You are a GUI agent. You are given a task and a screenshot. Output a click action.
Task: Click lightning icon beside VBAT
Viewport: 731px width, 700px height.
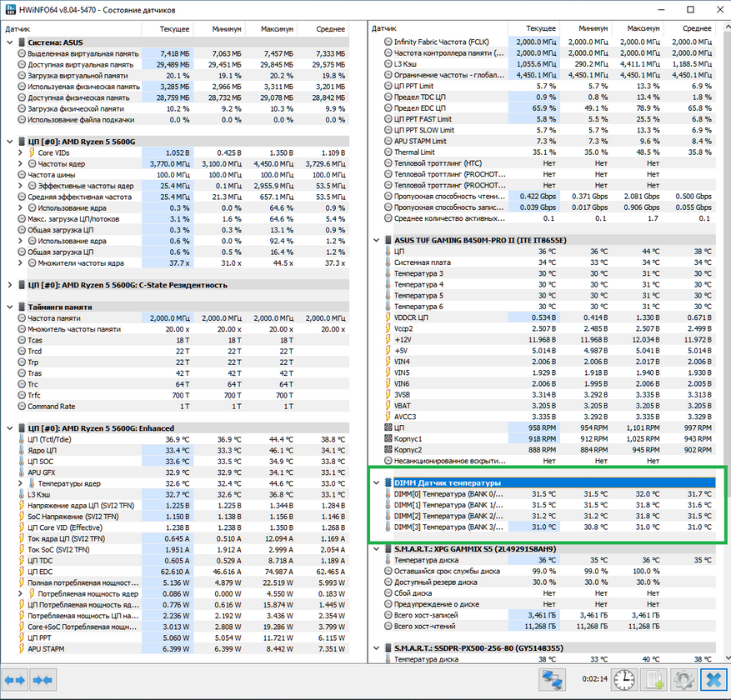click(x=388, y=406)
